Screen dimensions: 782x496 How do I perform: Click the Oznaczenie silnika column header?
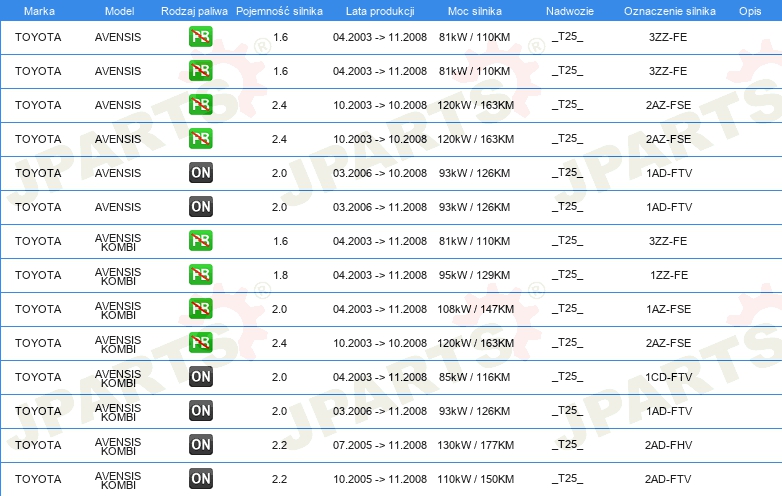670,11
